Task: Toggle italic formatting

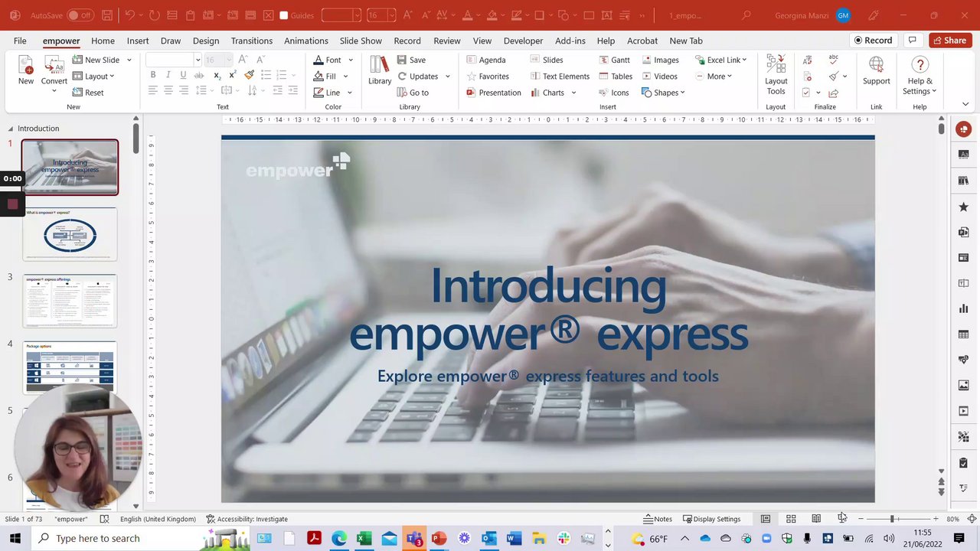Action: pyautogui.click(x=168, y=75)
